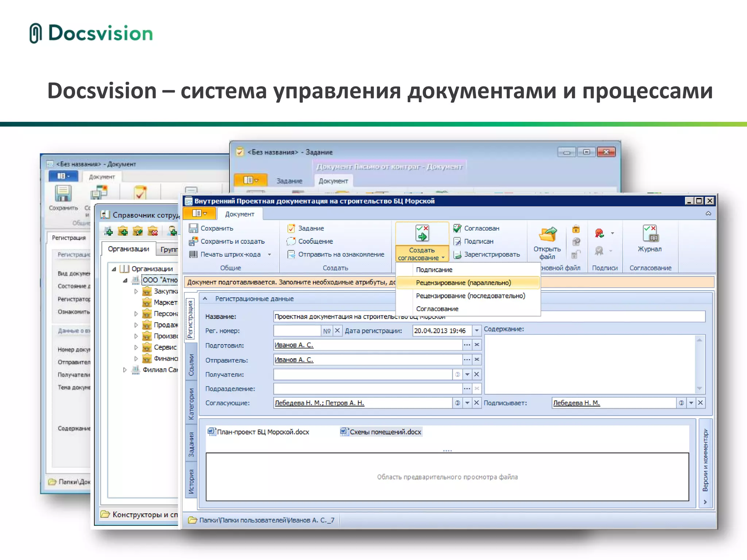Click the lock file icon beside Открыть файл

point(576,229)
